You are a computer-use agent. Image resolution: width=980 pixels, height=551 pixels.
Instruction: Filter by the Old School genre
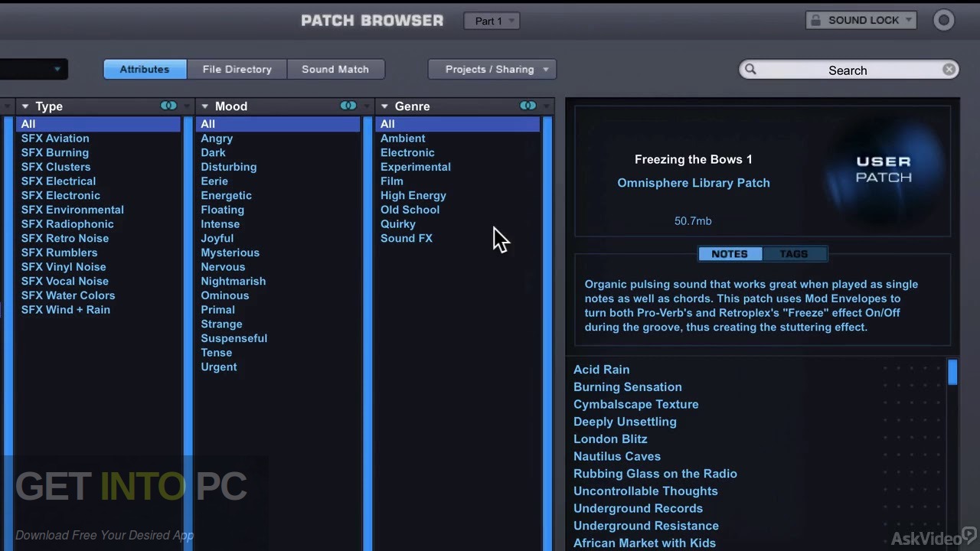tap(410, 210)
